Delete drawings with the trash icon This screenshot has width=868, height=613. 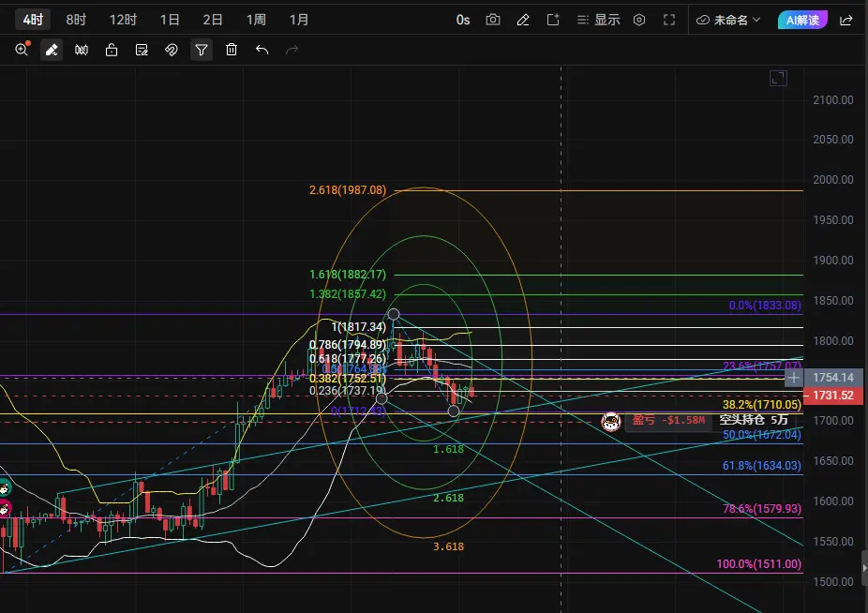pyautogui.click(x=232, y=50)
